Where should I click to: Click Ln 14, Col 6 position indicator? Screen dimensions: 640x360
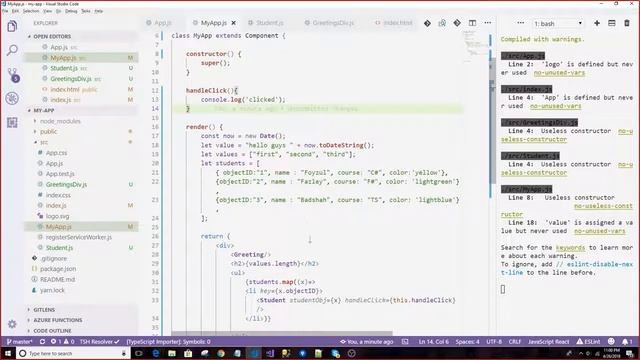click(433, 342)
